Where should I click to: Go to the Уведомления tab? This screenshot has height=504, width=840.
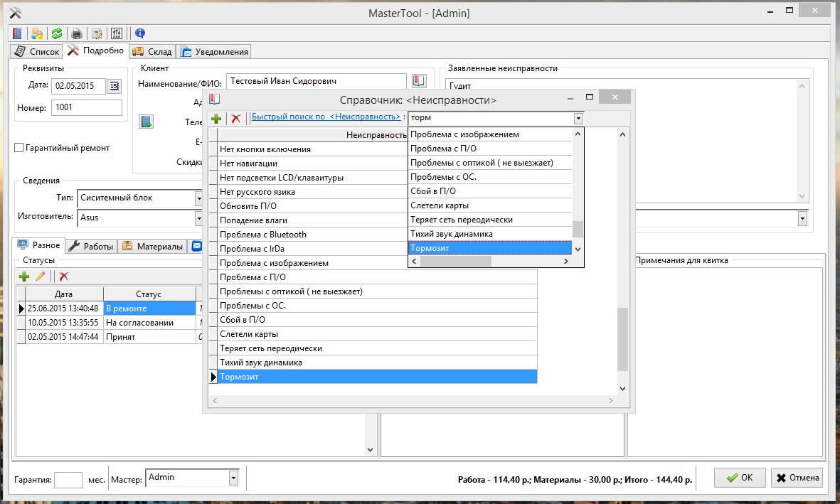click(214, 51)
